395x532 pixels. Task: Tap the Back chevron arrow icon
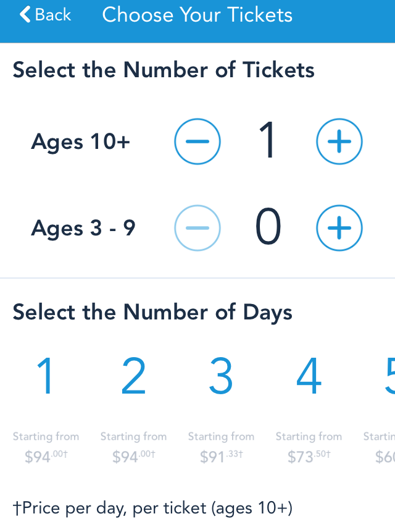25,15
